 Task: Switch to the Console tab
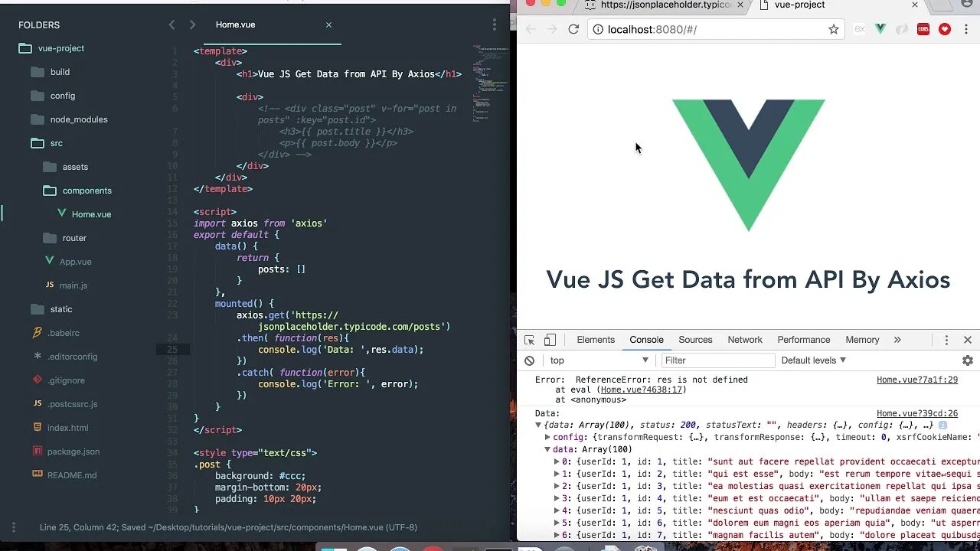tap(647, 340)
